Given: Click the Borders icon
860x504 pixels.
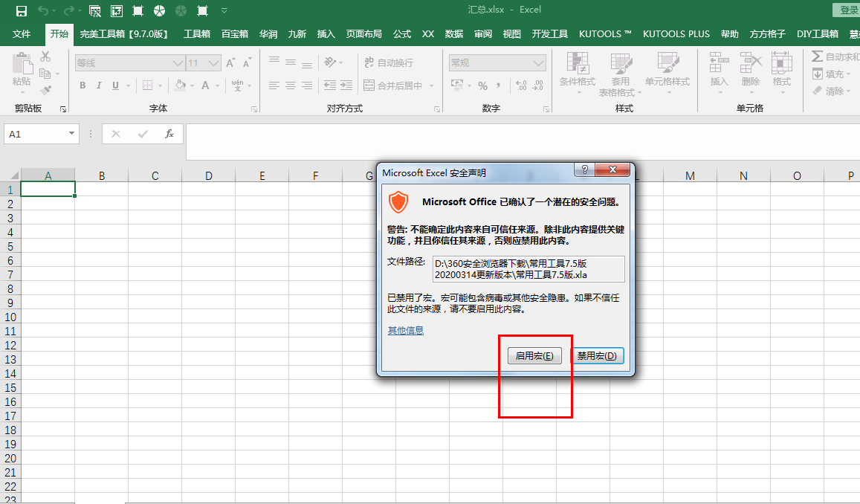Looking at the screenshot, I should pyautogui.click(x=147, y=85).
